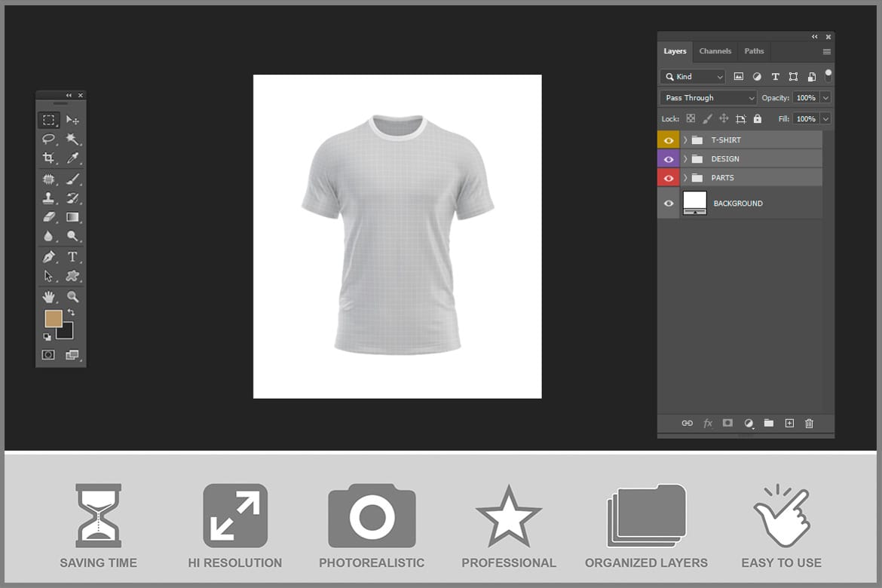Switch to the Channels tab
Image resolution: width=882 pixels, height=588 pixels.
pyautogui.click(x=715, y=51)
